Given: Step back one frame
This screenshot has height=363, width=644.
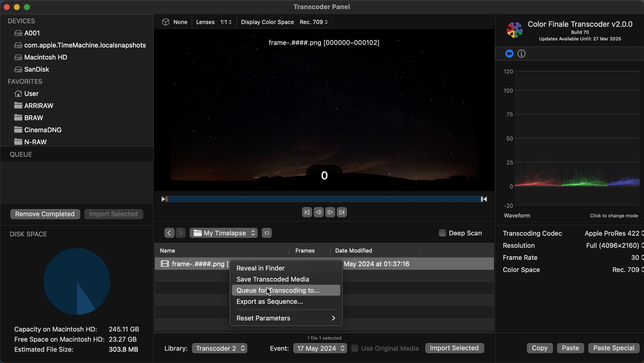Looking at the screenshot, I should click(318, 212).
